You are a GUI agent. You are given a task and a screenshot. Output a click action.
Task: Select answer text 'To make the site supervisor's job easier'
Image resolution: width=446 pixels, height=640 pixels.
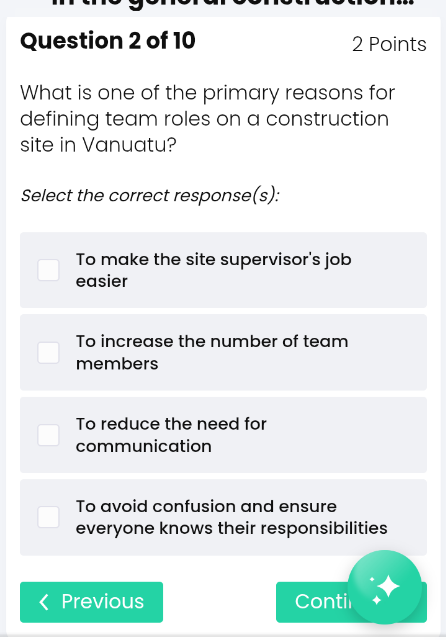coord(213,270)
